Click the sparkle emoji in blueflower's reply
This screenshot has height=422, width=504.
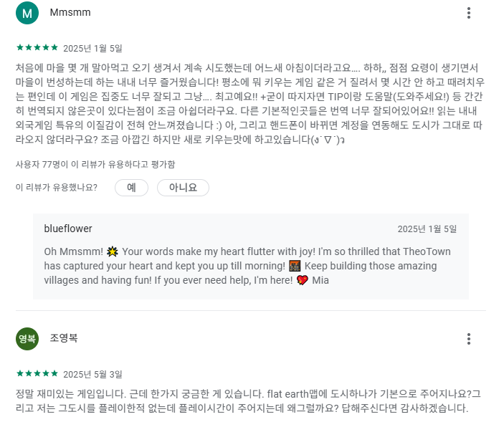(x=112, y=251)
